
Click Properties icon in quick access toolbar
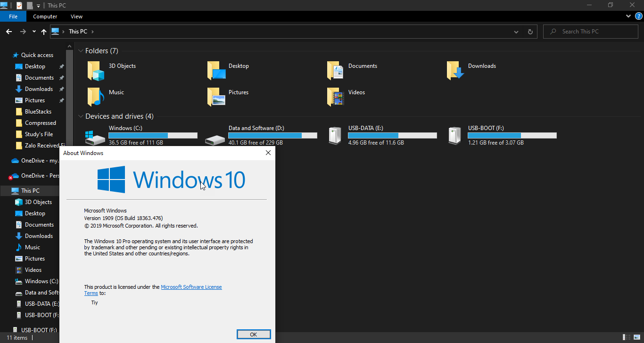[x=19, y=5]
